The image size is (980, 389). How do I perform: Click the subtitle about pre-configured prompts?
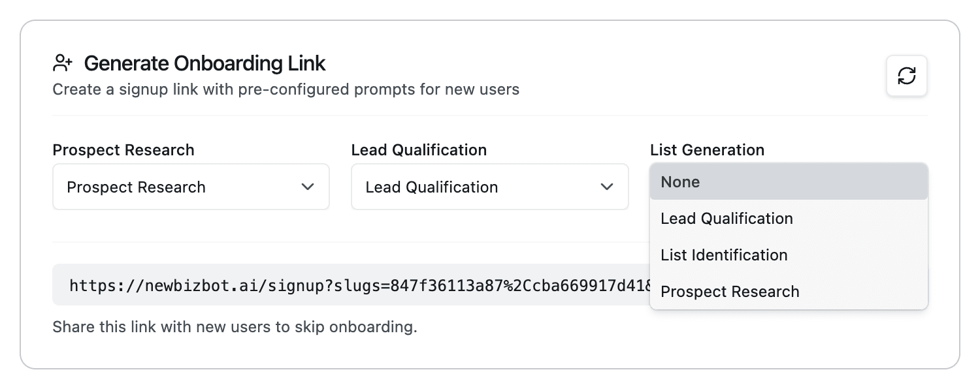(286, 89)
